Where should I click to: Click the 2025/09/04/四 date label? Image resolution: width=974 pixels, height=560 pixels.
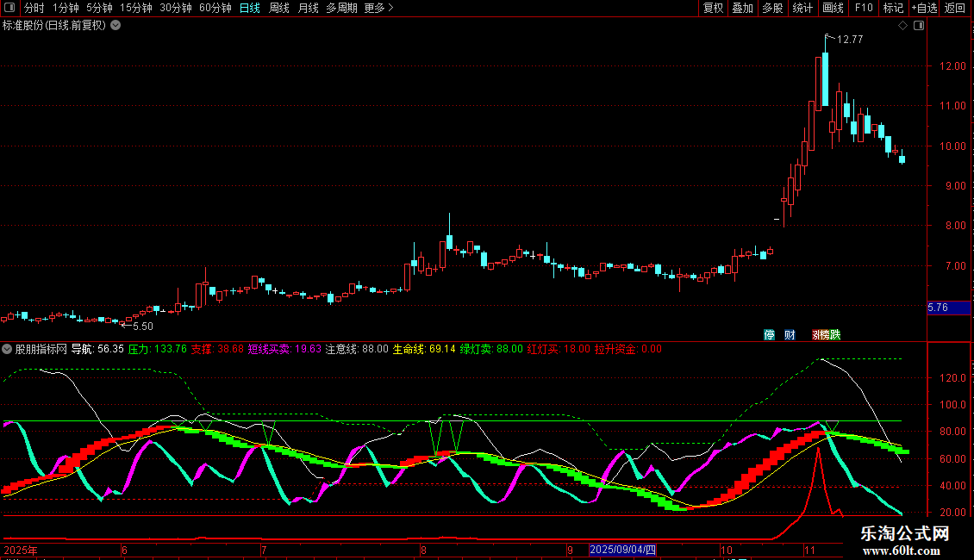click(622, 550)
